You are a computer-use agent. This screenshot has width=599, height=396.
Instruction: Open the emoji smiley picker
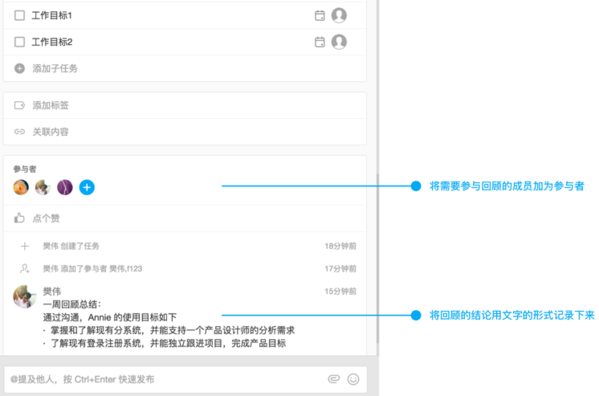click(x=353, y=379)
